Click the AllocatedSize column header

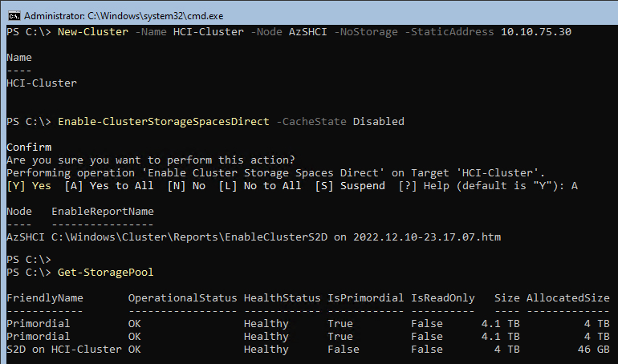tap(568, 298)
